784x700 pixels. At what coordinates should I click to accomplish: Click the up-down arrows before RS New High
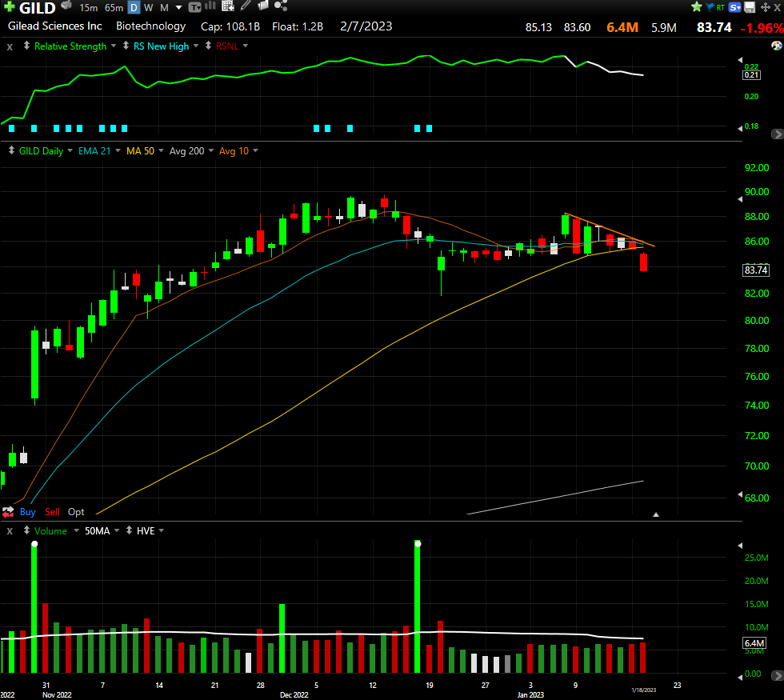[x=126, y=46]
